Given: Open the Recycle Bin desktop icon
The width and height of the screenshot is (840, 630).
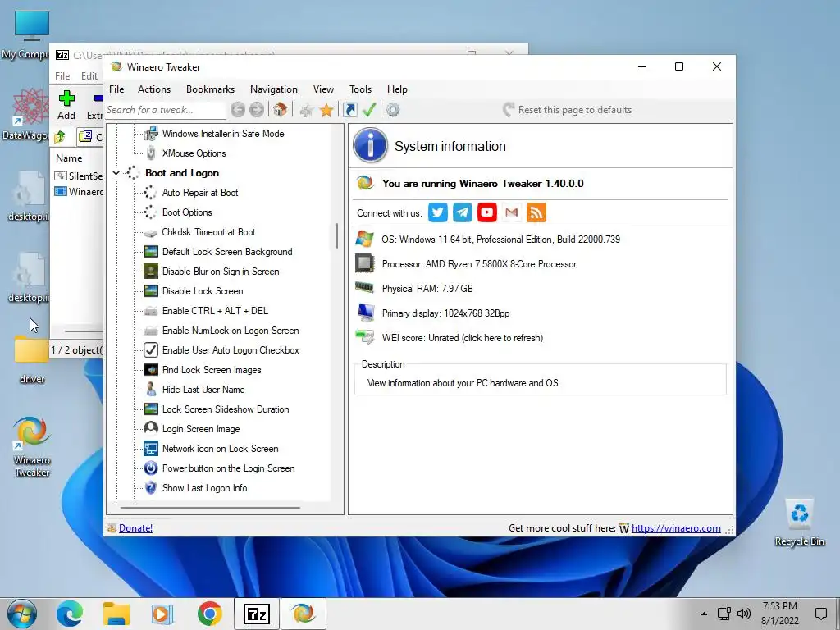Looking at the screenshot, I should coord(799,523).
